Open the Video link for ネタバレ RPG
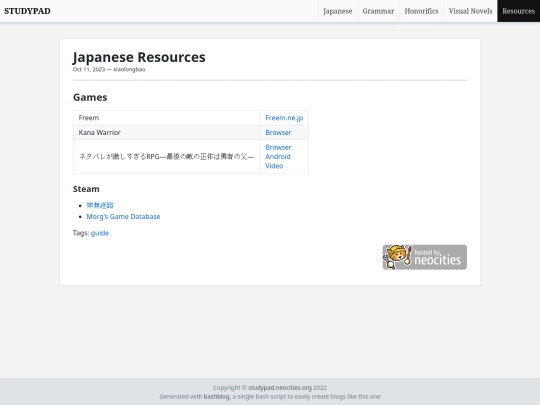The image size is (540, 405). (274, 166)
